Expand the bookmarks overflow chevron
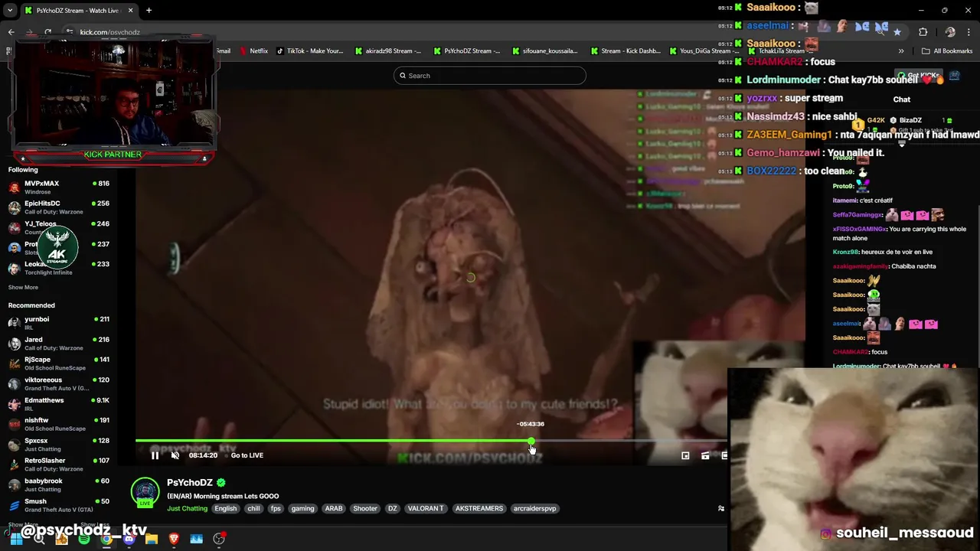The width and height of the screenshot is (980, 551). pos(901,51)
